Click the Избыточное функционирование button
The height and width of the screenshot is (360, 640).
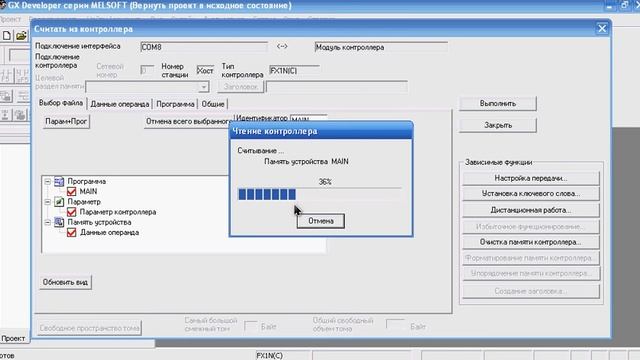pyautogui.click(x=531, y=226)
